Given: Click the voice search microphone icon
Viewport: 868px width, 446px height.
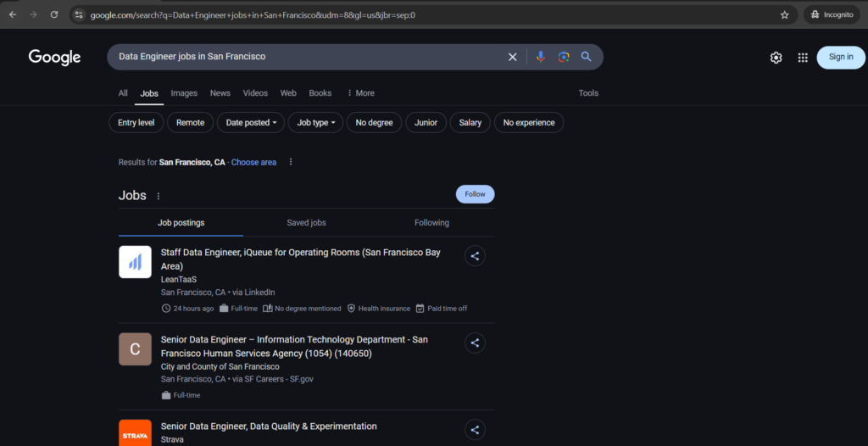Looking at the screenshot, I should (x=540, y=57).
